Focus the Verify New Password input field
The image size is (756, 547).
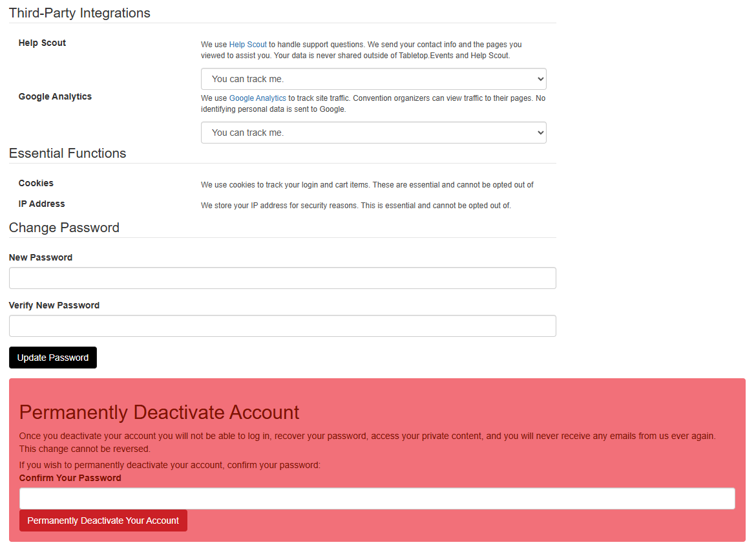(282, 325)
